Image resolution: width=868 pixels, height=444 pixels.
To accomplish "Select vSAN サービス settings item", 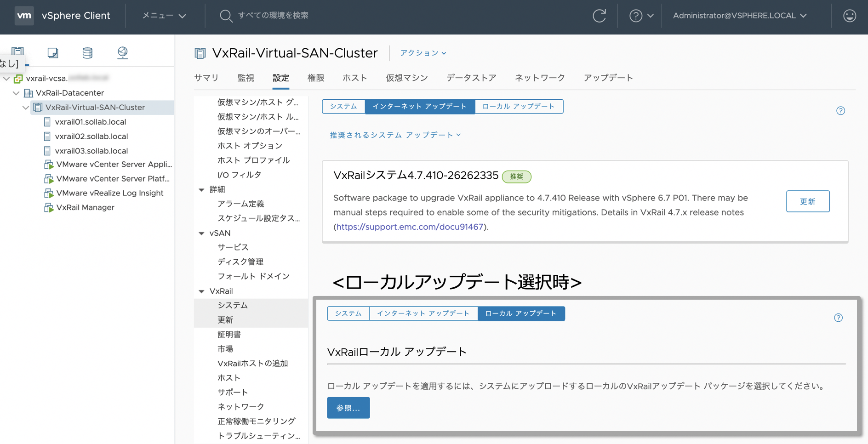I will (233, 247).
